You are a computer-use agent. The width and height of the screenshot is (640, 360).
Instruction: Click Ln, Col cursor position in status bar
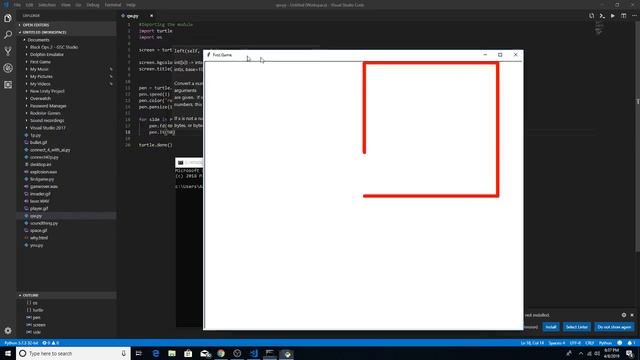532,343
